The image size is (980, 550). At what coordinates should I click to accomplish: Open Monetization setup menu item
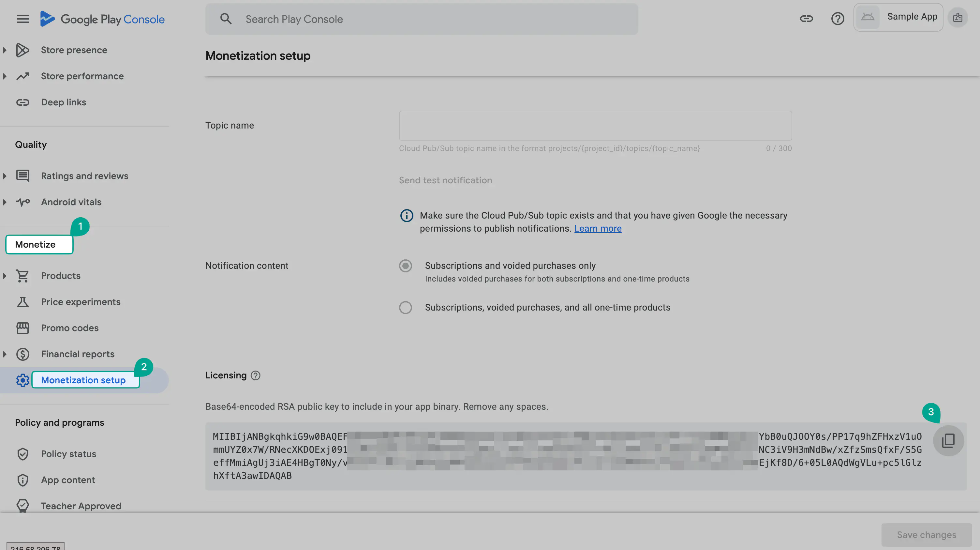(x=83, y=380)
